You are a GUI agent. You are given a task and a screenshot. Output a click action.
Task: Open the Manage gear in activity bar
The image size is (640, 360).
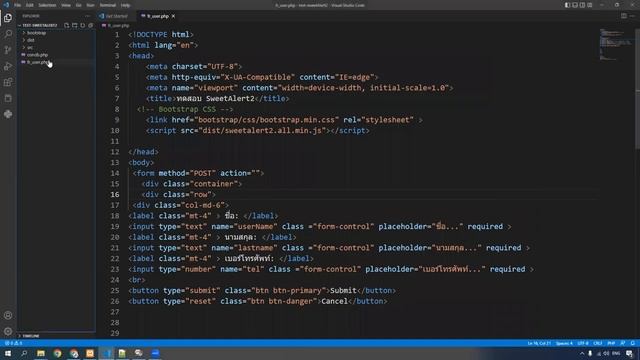[8, 331]
